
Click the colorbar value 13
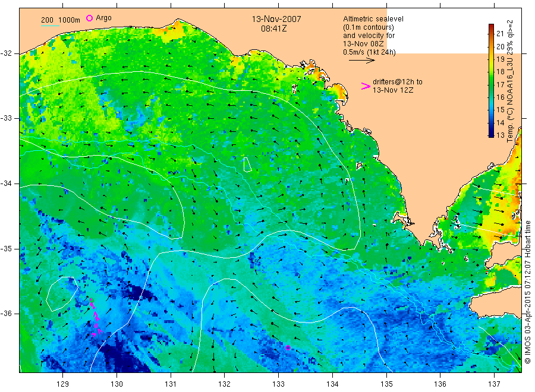500,135
